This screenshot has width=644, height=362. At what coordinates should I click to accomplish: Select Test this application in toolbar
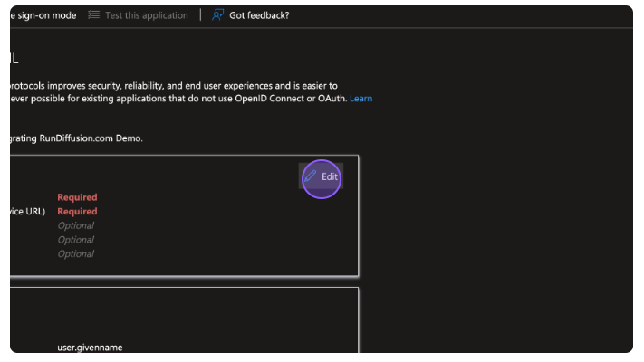(x=146, y=15)
